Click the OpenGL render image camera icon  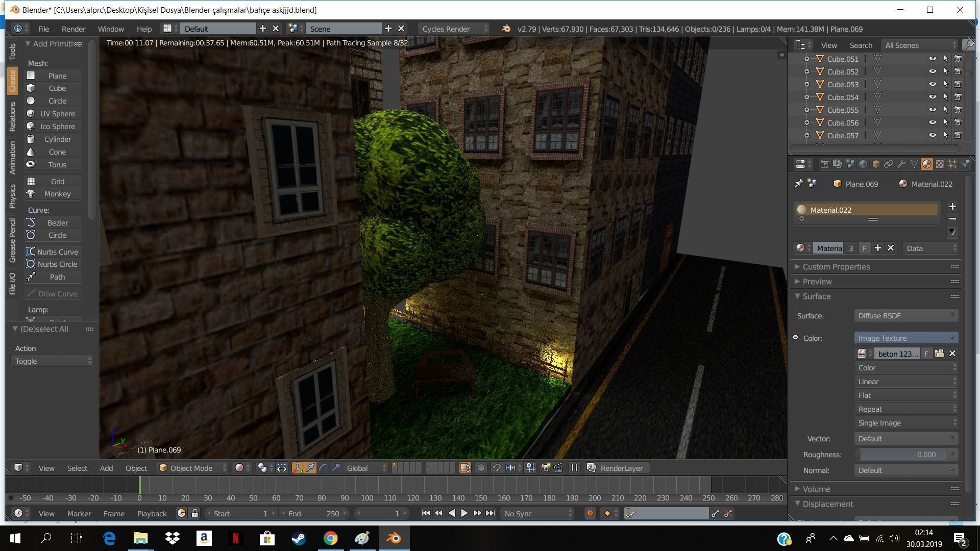[545, 468]
